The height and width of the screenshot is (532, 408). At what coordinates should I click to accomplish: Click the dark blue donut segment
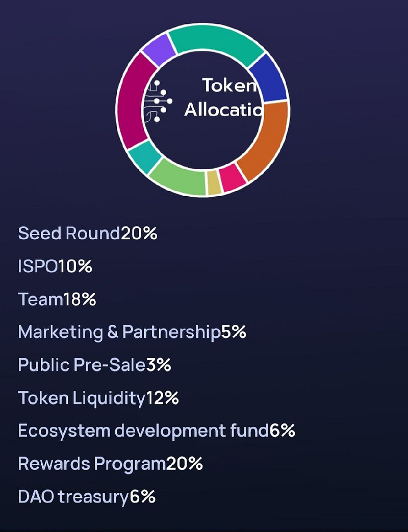(x=269, y=77)
